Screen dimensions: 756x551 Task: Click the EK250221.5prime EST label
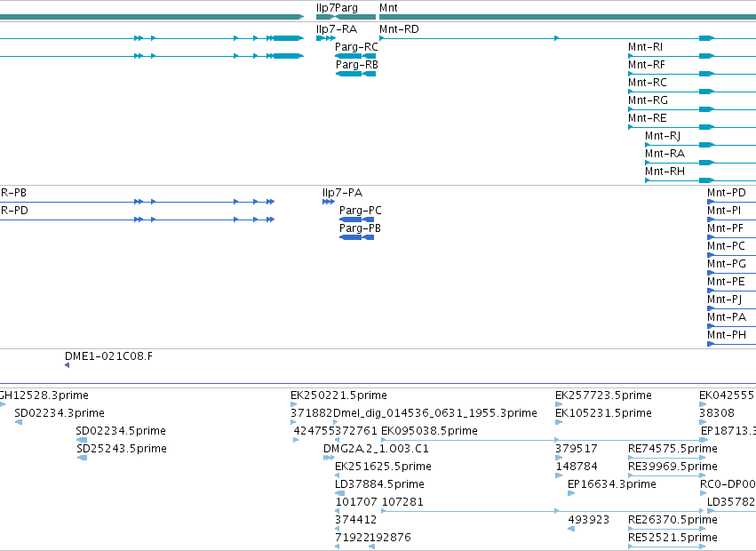pyautogui.click(x=338, y=395)
